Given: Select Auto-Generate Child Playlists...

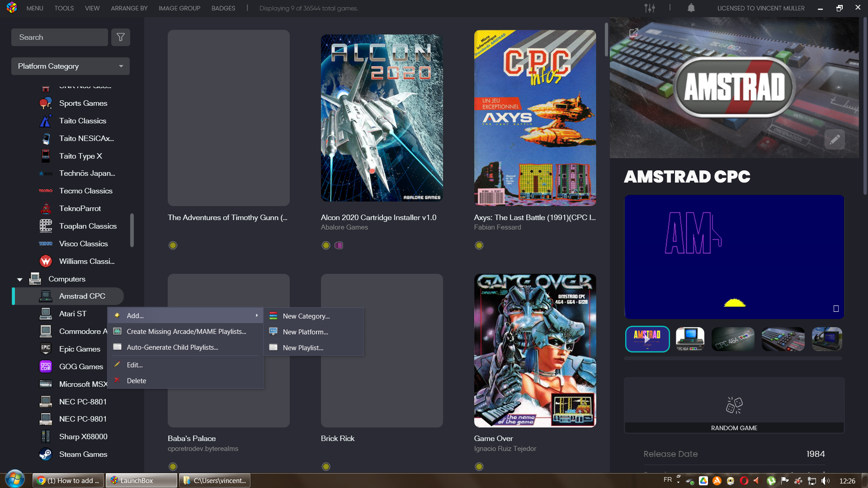Looking at the screenshot, I should (185, 347).
